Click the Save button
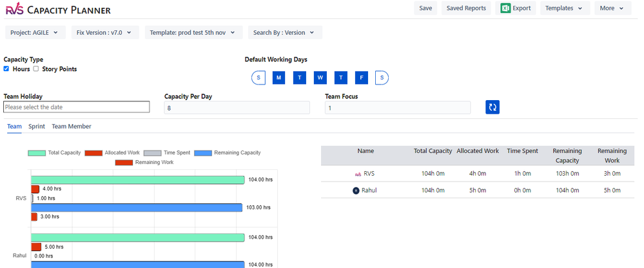This screenshot has width=644, height=268. click(x=425, y=8)
